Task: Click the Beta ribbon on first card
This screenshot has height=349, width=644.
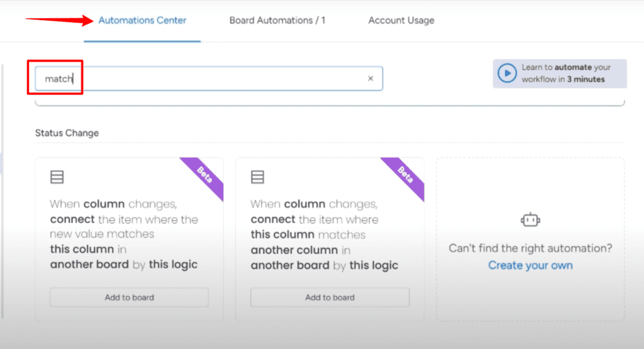Action: (x=204, y=175)
